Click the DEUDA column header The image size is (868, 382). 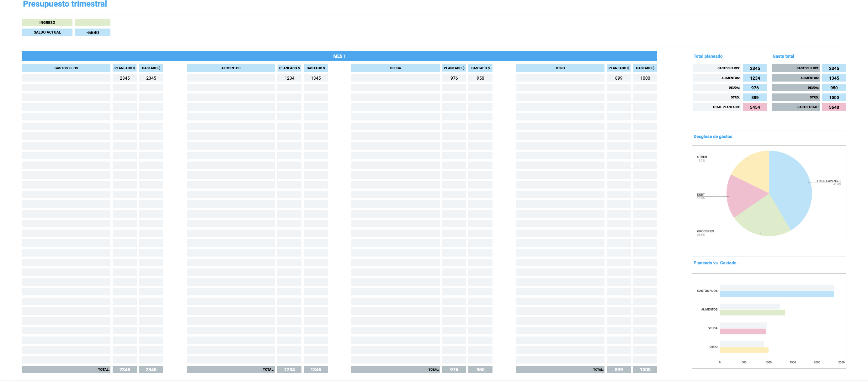(395, 68)
